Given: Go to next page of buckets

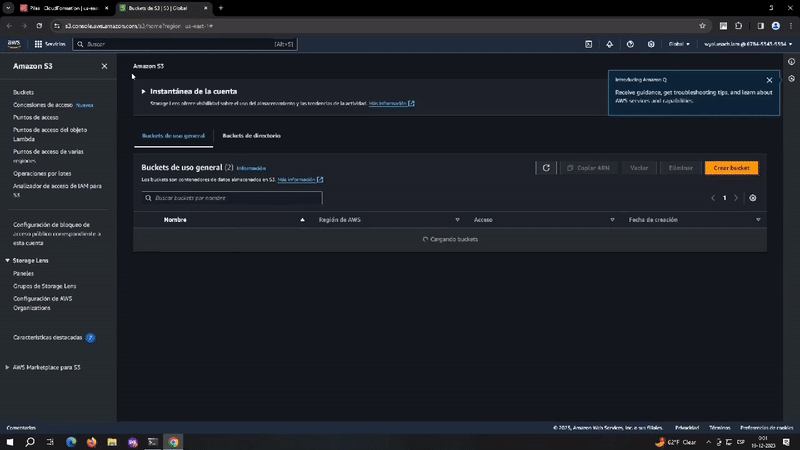Looking at the screenshot, I should (x=736, y=198).
